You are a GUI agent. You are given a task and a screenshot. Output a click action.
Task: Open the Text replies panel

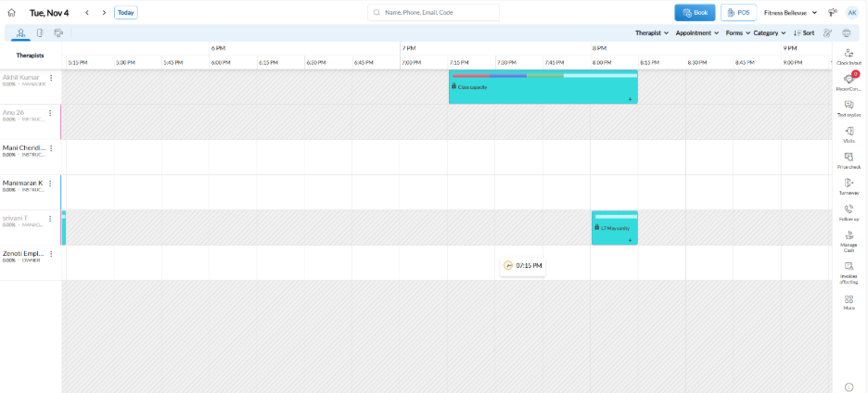coord(849,107)
